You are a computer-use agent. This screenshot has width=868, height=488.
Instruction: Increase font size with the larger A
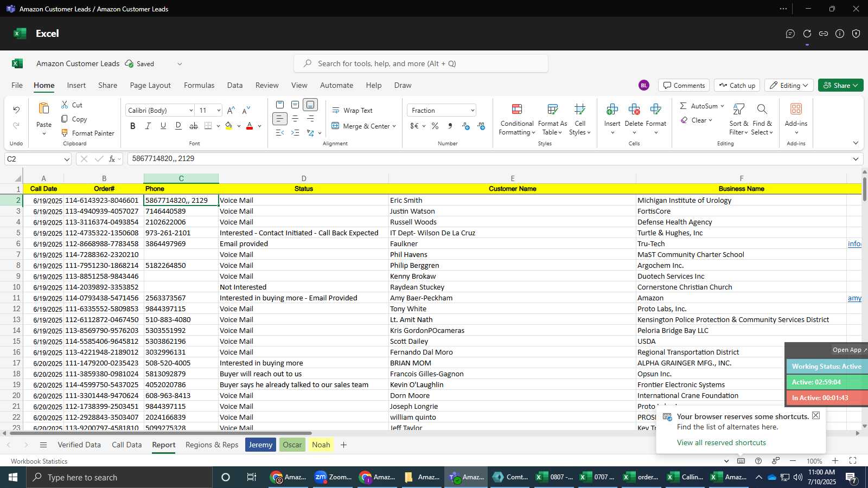[x=231, y=110]
